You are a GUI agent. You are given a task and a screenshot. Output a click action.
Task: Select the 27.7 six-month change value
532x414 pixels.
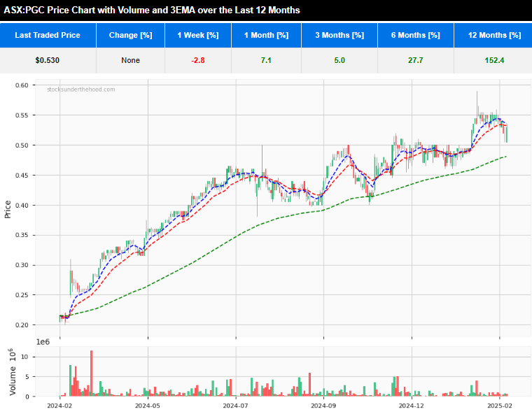point(416,60)
